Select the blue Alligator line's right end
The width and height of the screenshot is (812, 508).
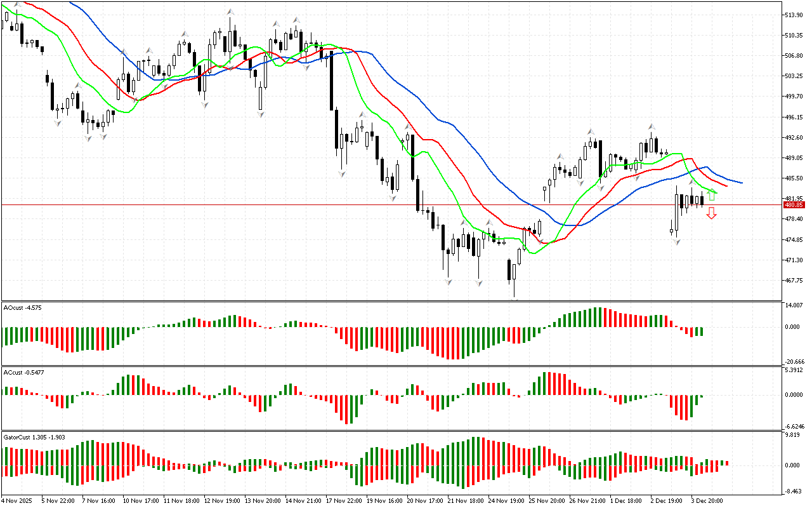pos(741,183)
